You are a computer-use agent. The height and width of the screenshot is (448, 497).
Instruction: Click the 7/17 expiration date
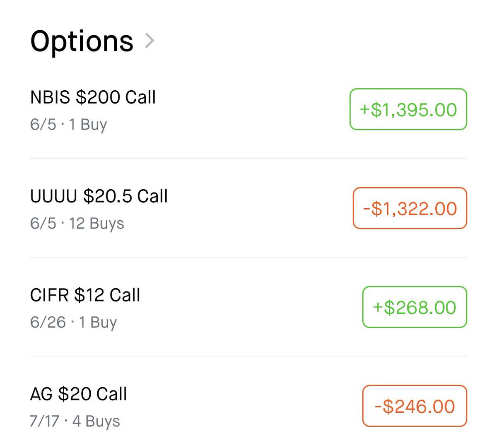click(x=45, y=422)
